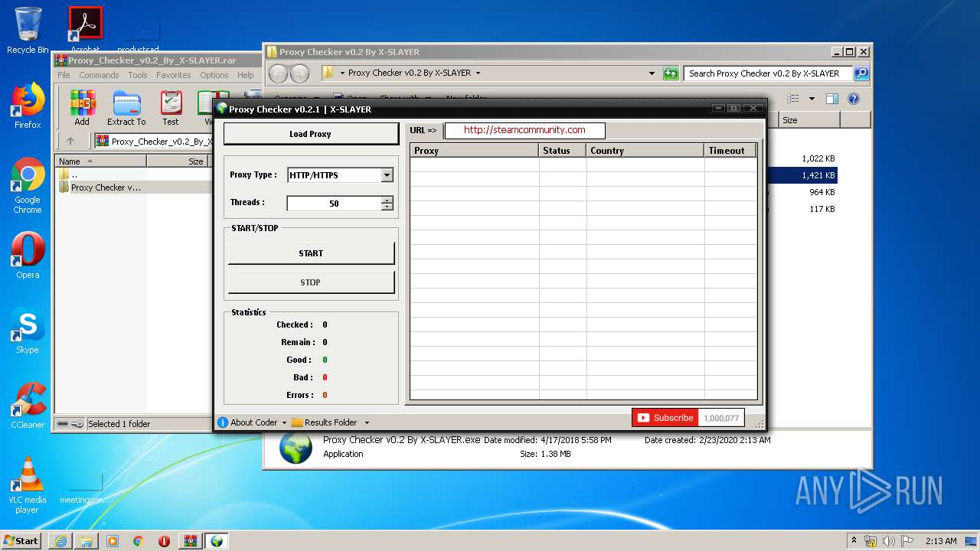Click the YouTube Subscribe button

click(665, 418)
